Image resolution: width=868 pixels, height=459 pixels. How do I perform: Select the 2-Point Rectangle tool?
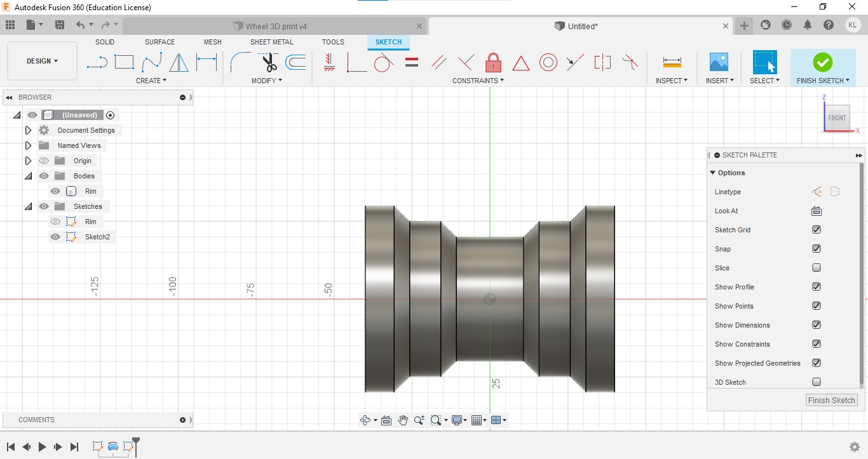tap(124, 62)
